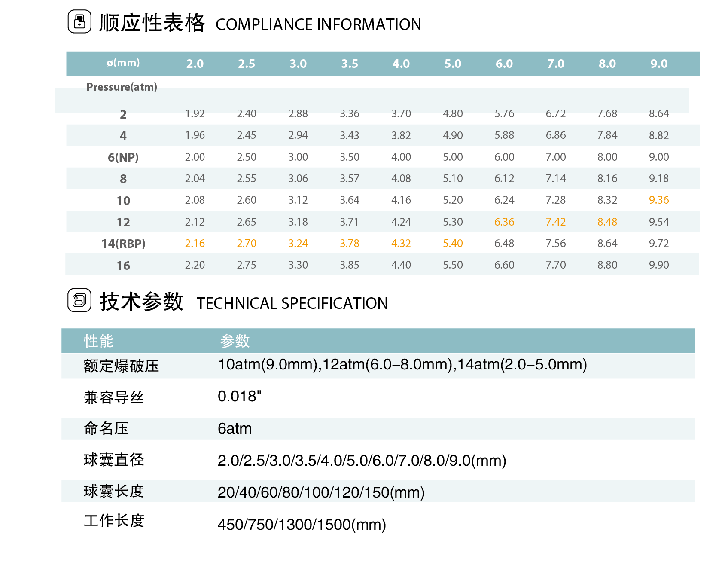
Task: Click the COMPLIANCE INFORMATION heading text
Action: [x=318, y=24]
